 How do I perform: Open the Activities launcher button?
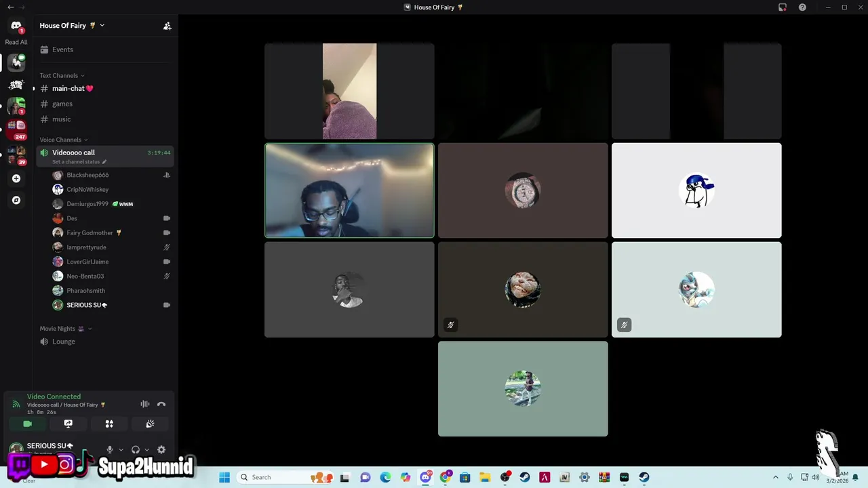click(x=109, y=424)
